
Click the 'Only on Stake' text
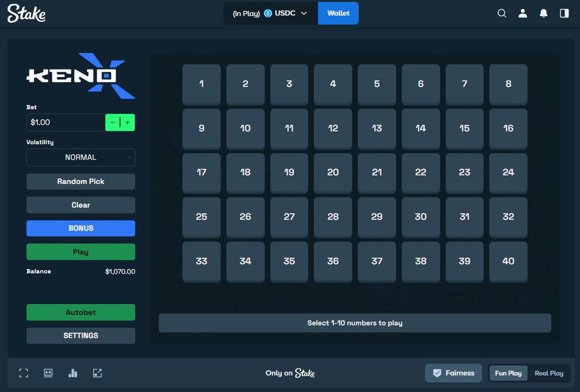[290, 373]
